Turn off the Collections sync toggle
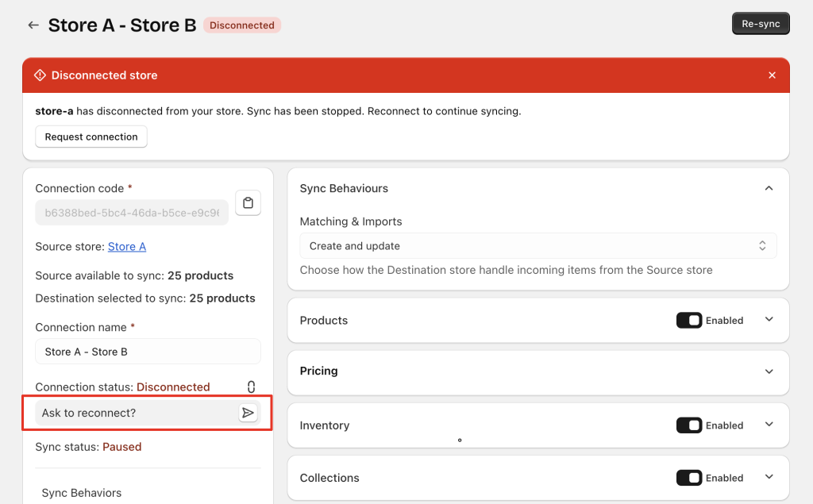This screenshot has height=504, width=813. (689, 478)
